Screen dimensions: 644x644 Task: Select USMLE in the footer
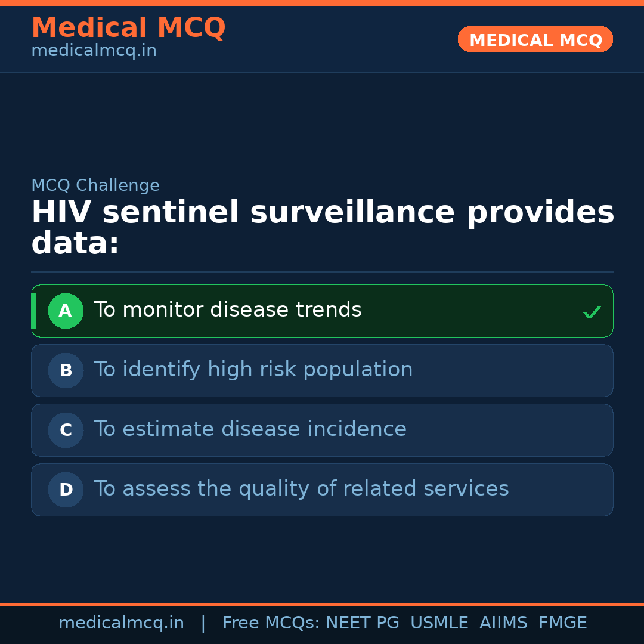tap(439, 623)
